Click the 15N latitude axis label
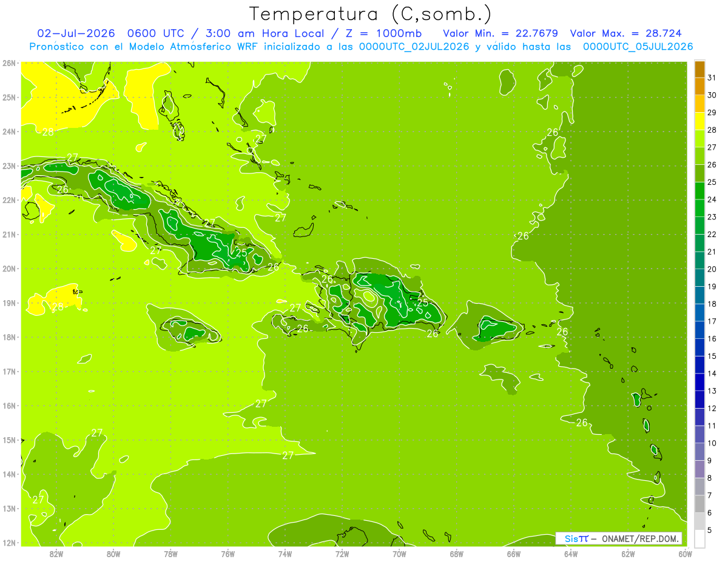The image size is (728, 562). (9, 440)
